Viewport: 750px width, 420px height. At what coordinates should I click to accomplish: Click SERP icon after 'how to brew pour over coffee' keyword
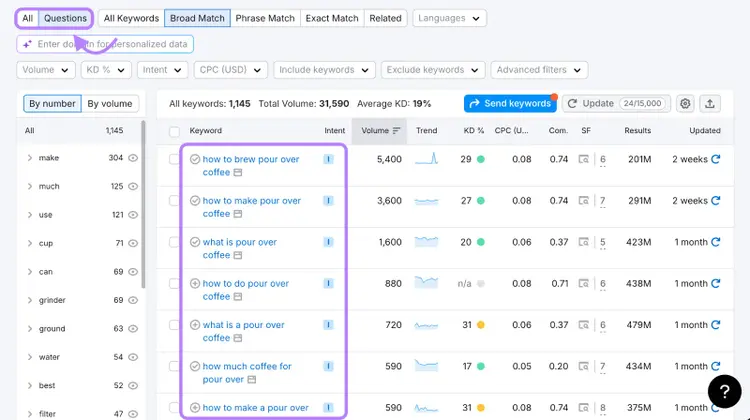238,172
